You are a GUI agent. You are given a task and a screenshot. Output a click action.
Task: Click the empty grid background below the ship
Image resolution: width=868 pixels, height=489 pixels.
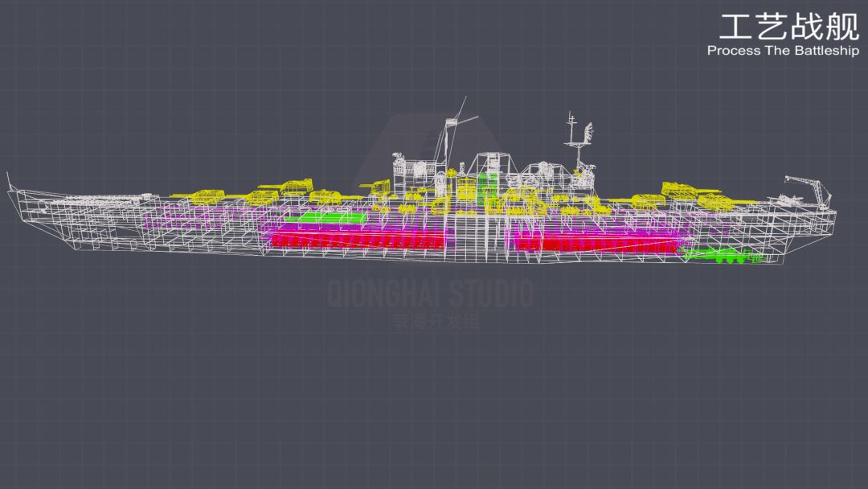(x=434, y=399)
